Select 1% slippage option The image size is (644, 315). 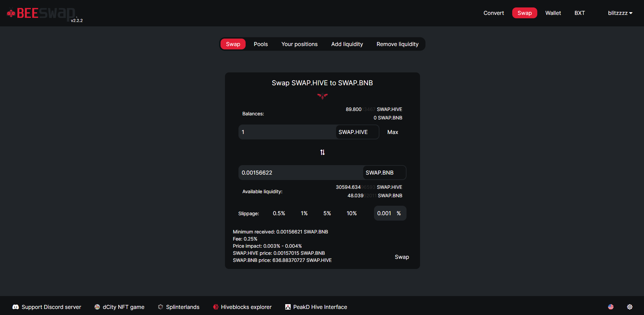tap(304, 213)
